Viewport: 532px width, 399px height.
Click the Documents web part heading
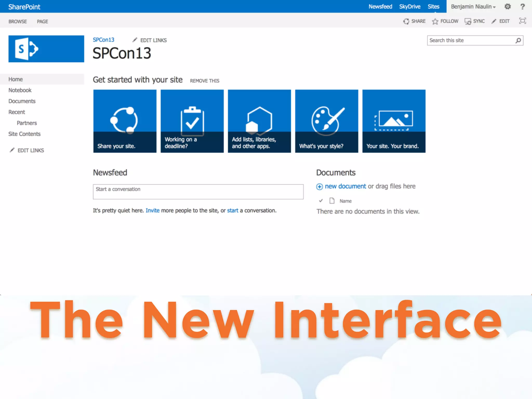point(336,172)
